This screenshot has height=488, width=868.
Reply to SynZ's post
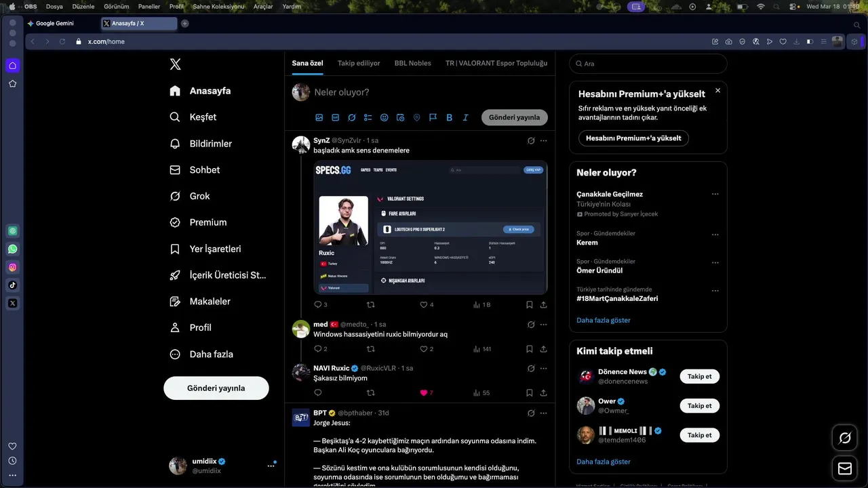coord(318,305)
